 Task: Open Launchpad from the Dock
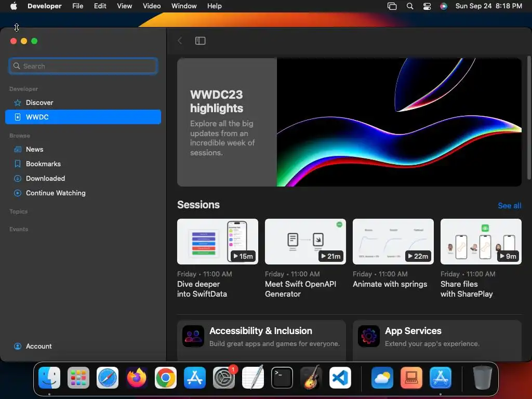click(78, 378)
